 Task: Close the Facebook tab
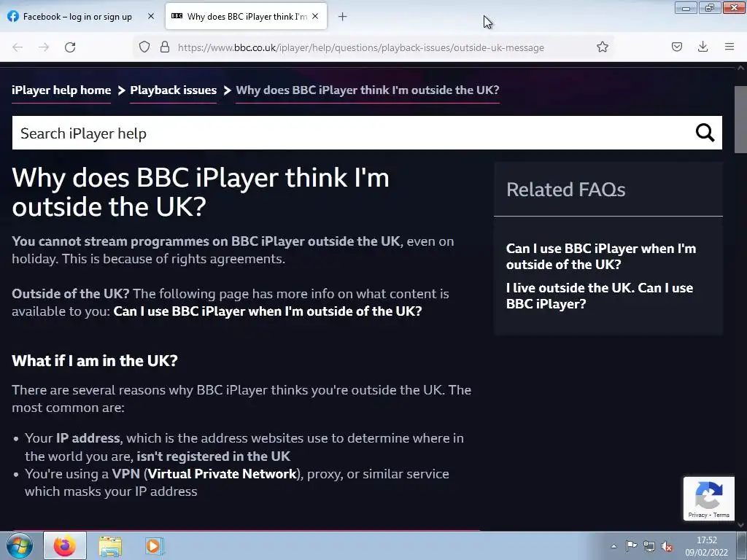[151, 16]
